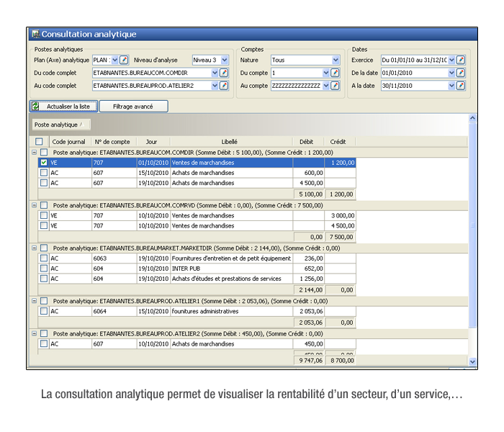Click the vertical scrollbar down arrow
Viewport: 504px width, 432px height.
pos(473,362)
